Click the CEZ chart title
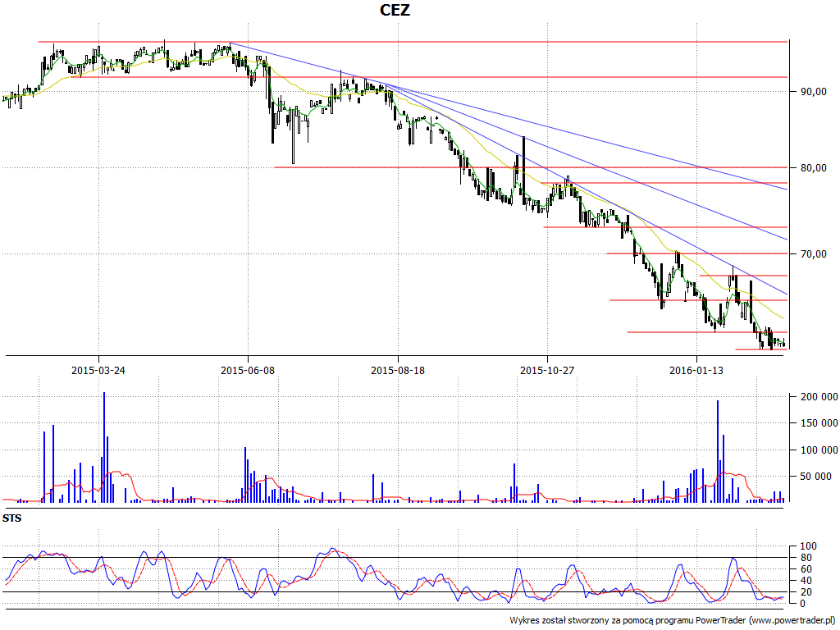 click(x=395, y=10)
